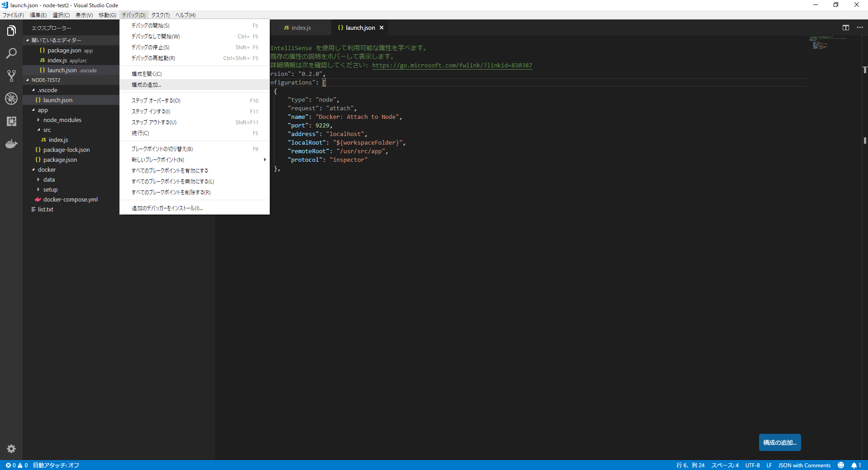Open the settings gear icon
The width and height of the screenshot is (868, 470).
tap(11, 449)
